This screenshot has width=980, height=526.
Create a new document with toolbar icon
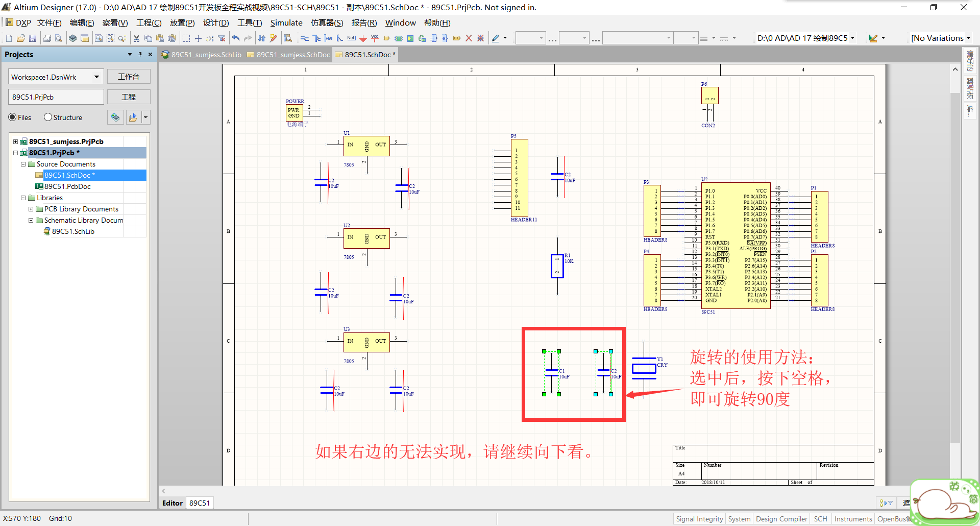pos(9,38)
